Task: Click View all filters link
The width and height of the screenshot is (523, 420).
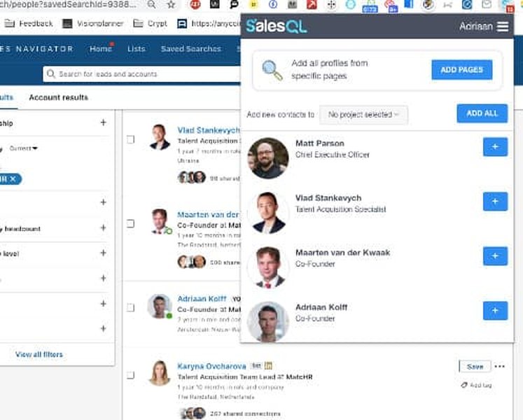Action: 39,354
